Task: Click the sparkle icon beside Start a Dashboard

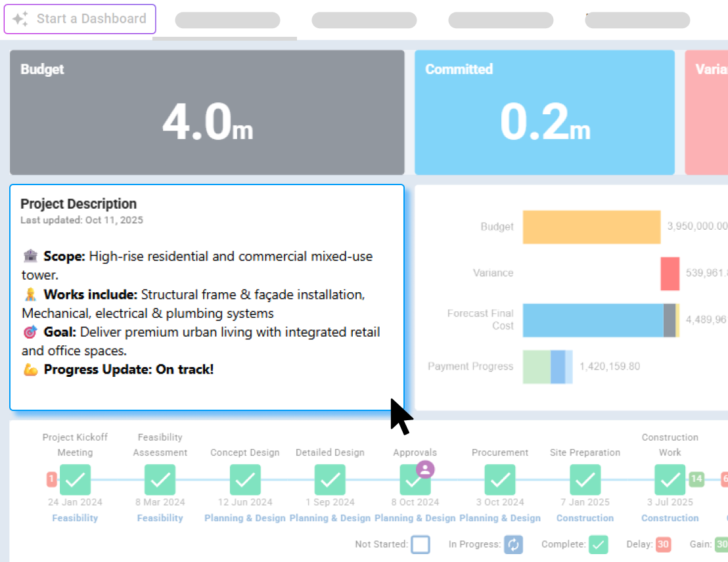Action: 20,19
